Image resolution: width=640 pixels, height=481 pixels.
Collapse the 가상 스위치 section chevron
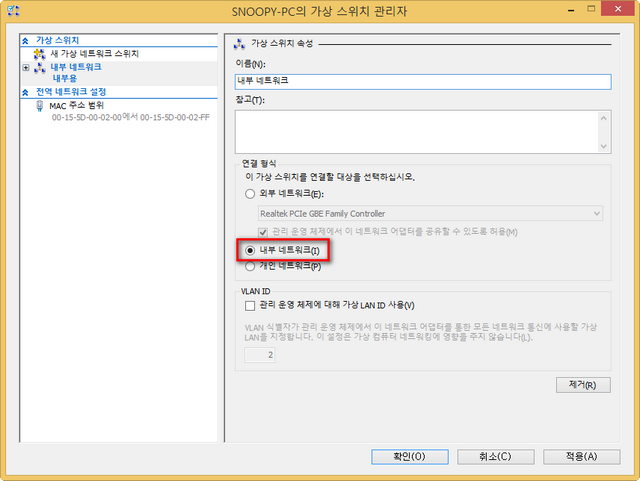(25, 40)
